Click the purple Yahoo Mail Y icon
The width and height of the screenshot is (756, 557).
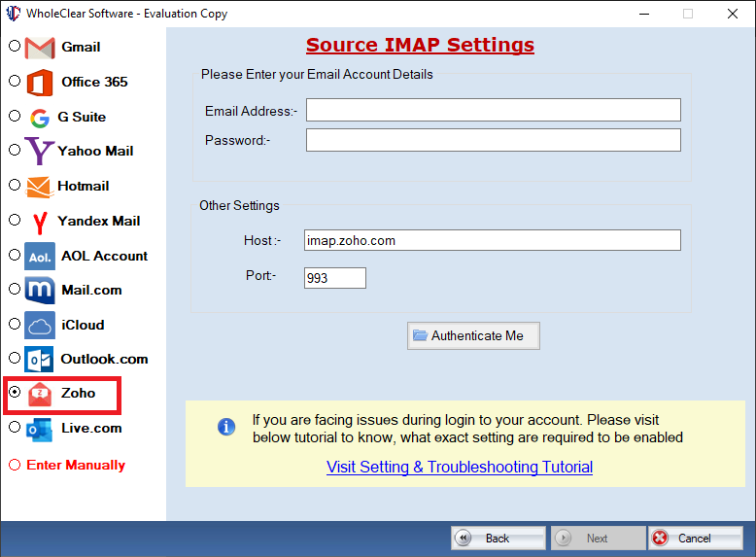[x=39, y=151]
